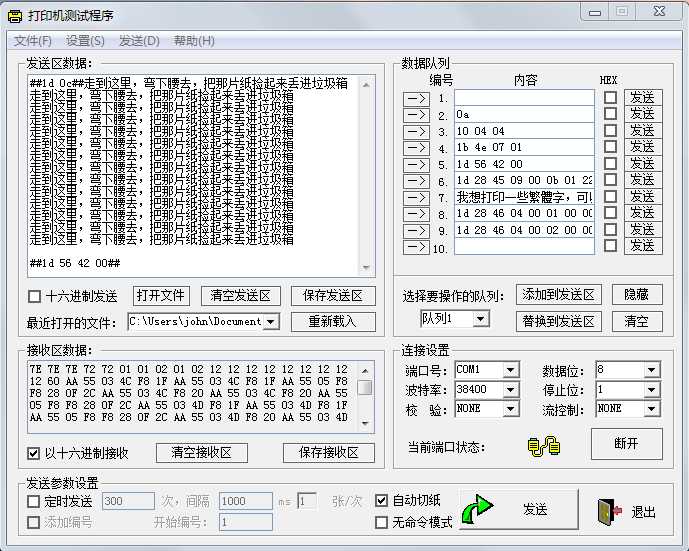Click the arrow button for queue row 1
Screen dimensions: 689x551
click(416, 98)
